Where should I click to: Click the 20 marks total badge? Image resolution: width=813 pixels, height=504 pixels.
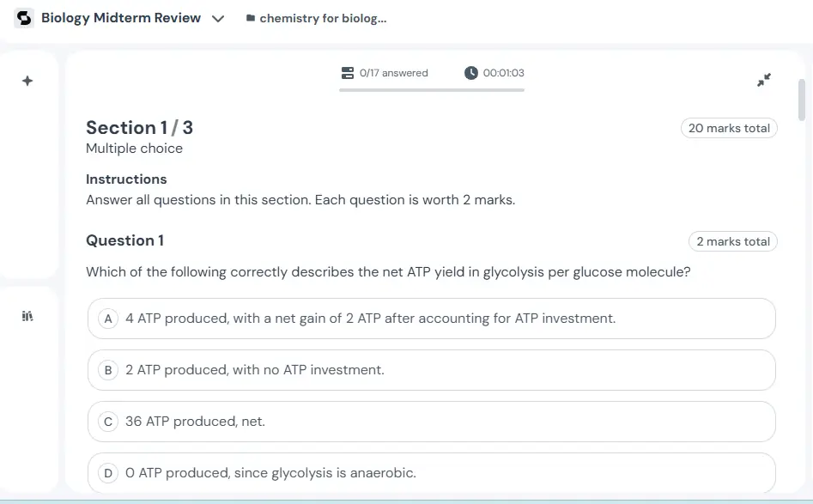tap(729, 128)
